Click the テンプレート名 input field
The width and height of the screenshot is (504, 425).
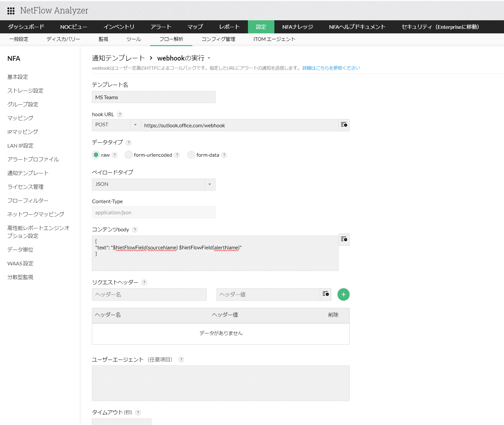point(153,97)
